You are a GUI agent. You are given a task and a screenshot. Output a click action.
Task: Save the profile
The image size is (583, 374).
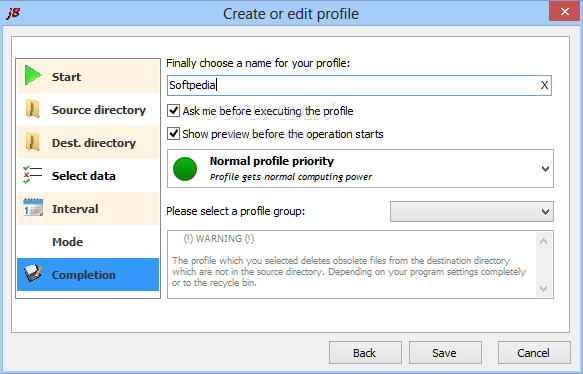click(x=445, y=352)
